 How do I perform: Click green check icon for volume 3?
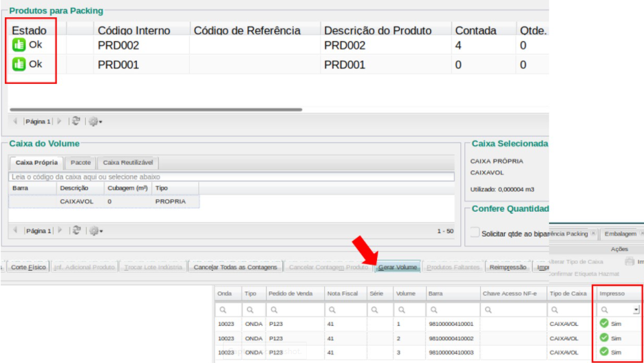point(604,352)
